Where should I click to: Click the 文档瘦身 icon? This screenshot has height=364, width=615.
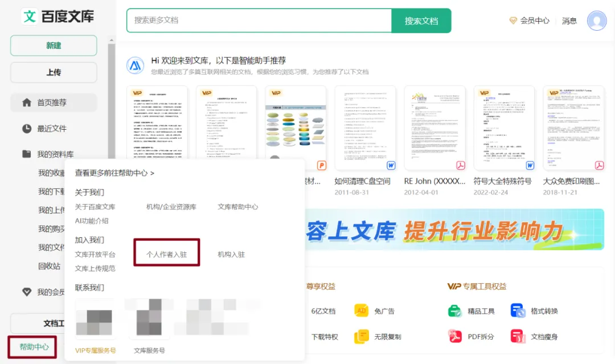(x=518, y=337)
